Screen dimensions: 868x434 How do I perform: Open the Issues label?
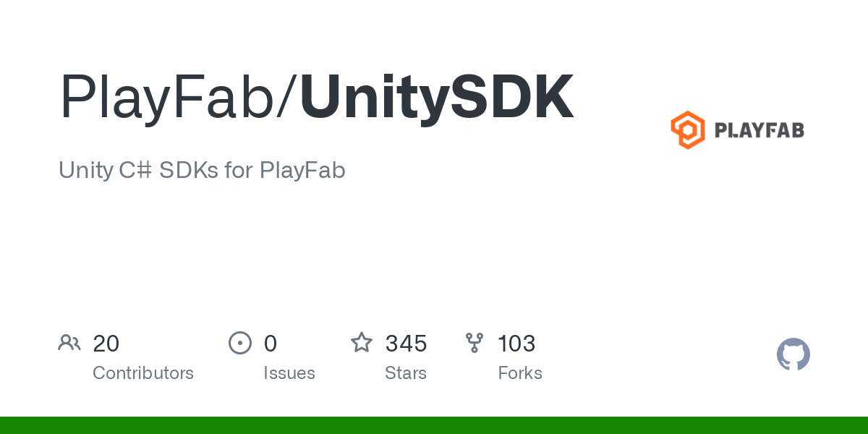tap(289, 373)
